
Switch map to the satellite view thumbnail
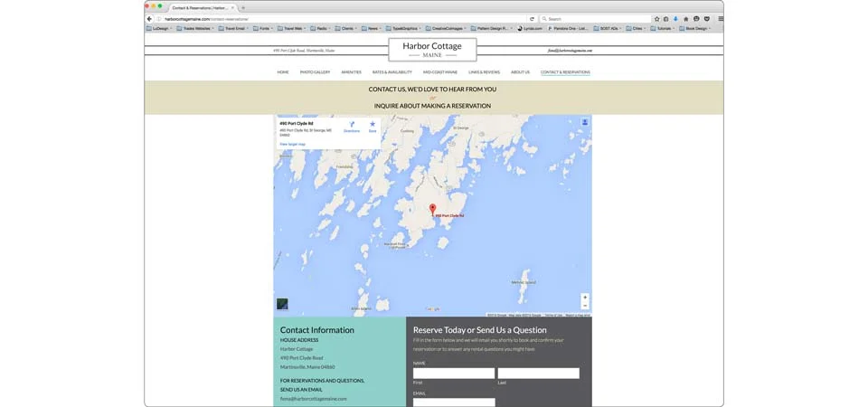[282, 304]
